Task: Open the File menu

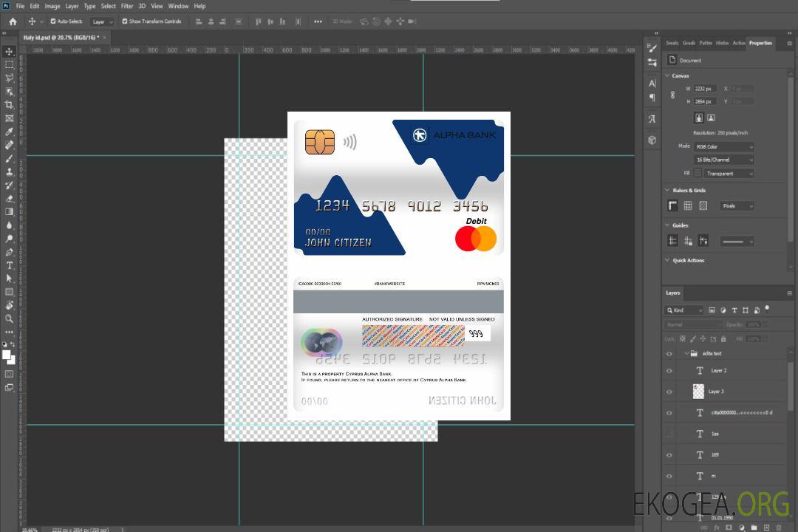Action: [20, 6]
